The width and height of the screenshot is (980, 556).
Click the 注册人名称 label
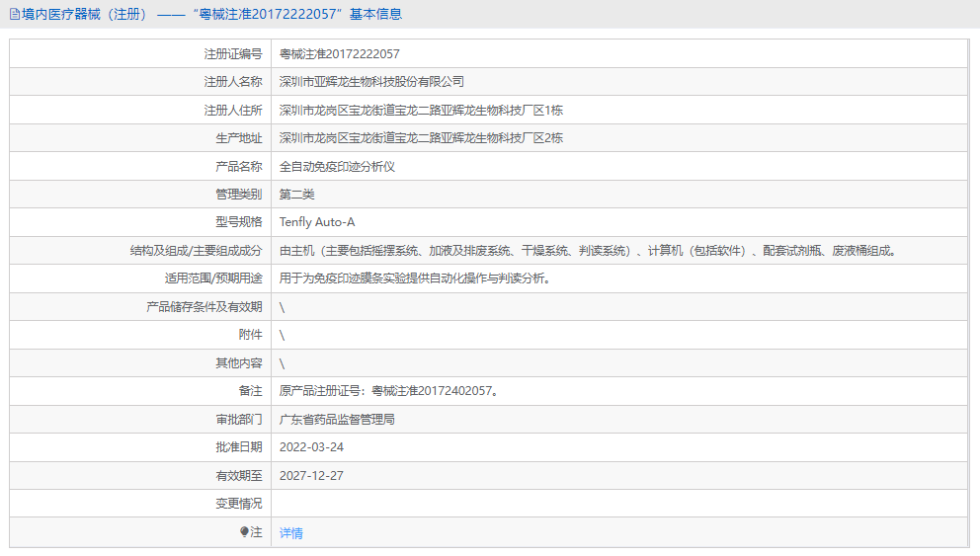click(x=233, y=82)
